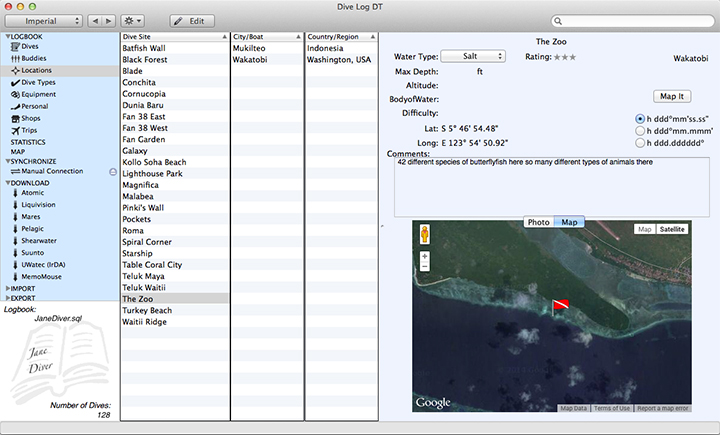Select h ddd.dddddd° coordinate format
The width and height of the screenshot is (720, 435).
pyautogui.click(x=640, y=143)
